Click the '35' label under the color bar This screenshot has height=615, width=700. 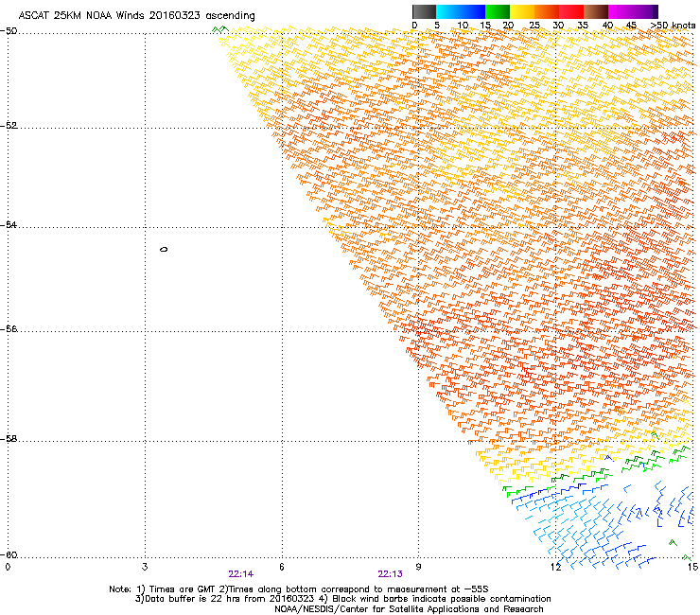(583, 26)
